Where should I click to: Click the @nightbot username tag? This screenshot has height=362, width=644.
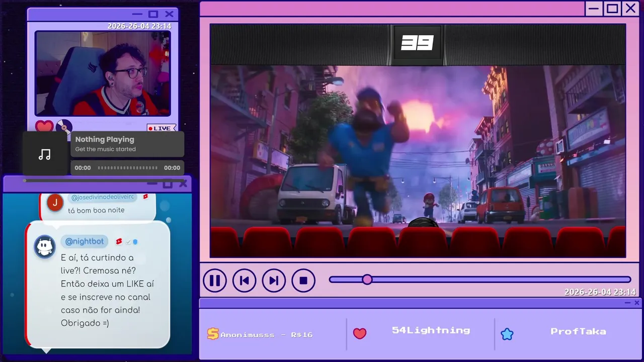point(85,241)
